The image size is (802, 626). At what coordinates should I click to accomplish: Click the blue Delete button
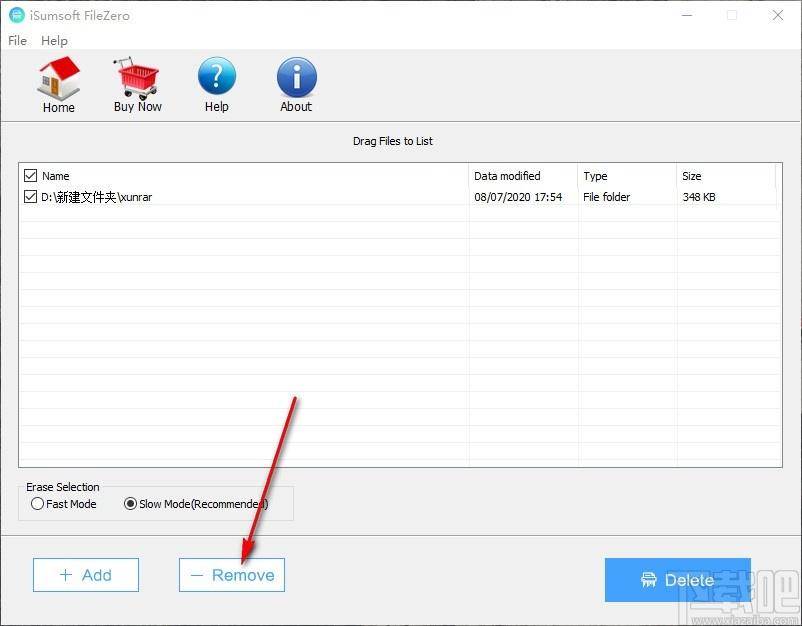click(x=678, y=580)
